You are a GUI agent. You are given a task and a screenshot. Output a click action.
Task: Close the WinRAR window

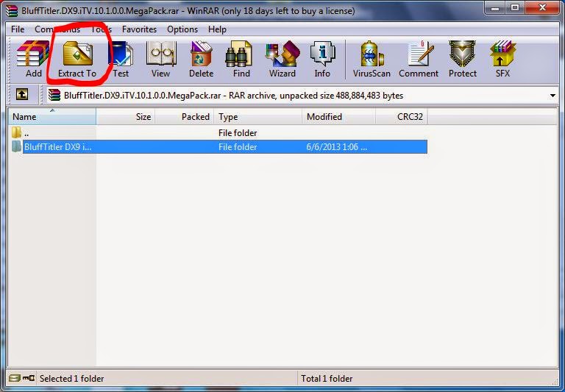pyautogui.click(x=542, y=8)
